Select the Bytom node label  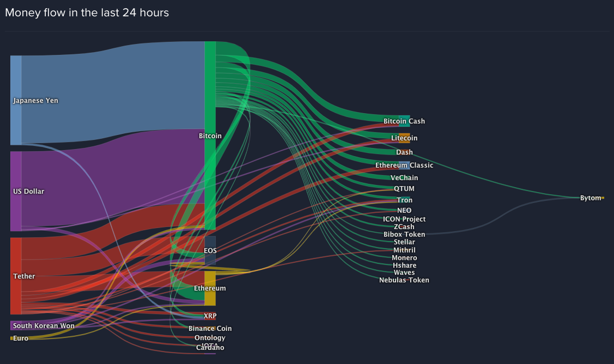[591, 198]
